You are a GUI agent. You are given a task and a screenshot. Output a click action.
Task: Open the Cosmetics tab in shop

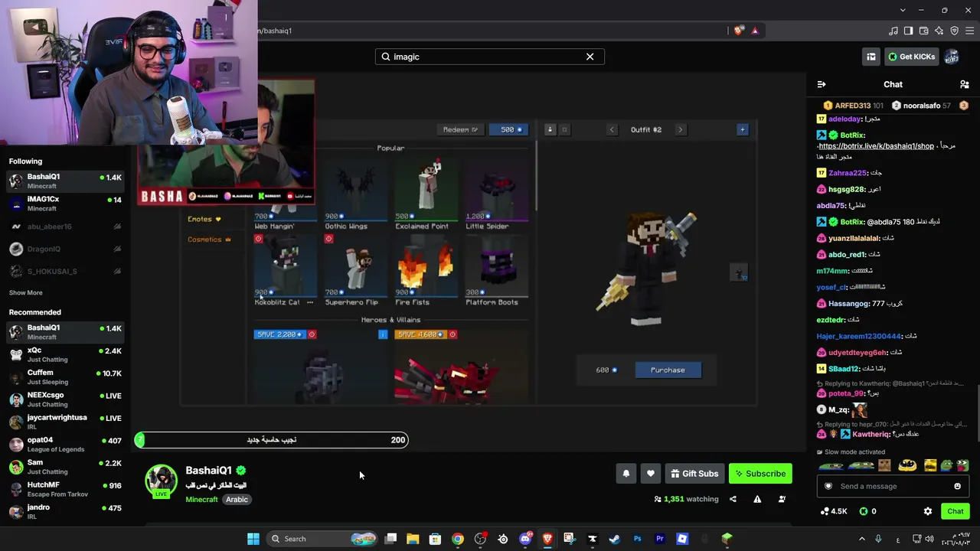point(209,240)
